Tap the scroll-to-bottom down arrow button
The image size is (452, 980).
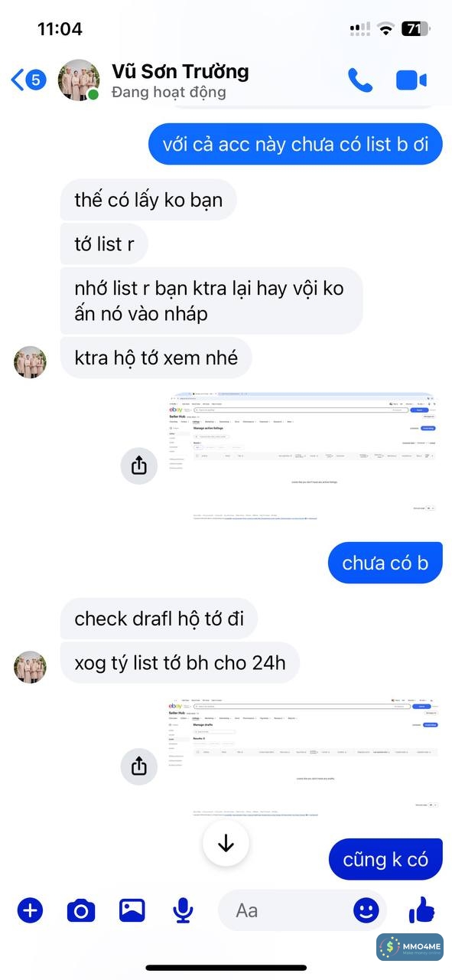click(x=226, y=843)
